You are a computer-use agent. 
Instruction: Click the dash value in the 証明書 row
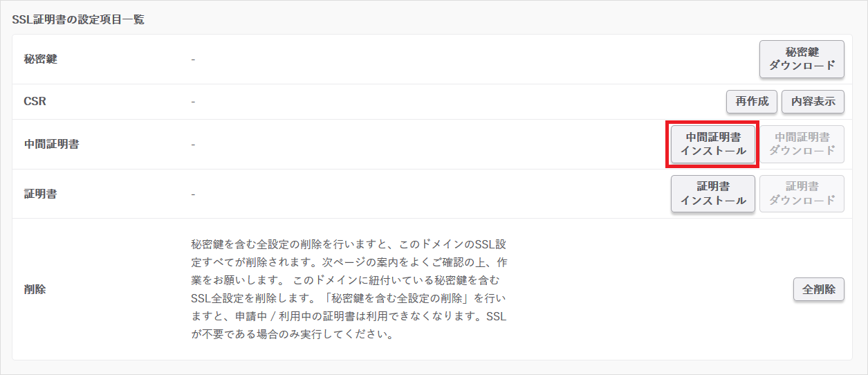coord(193,194)
